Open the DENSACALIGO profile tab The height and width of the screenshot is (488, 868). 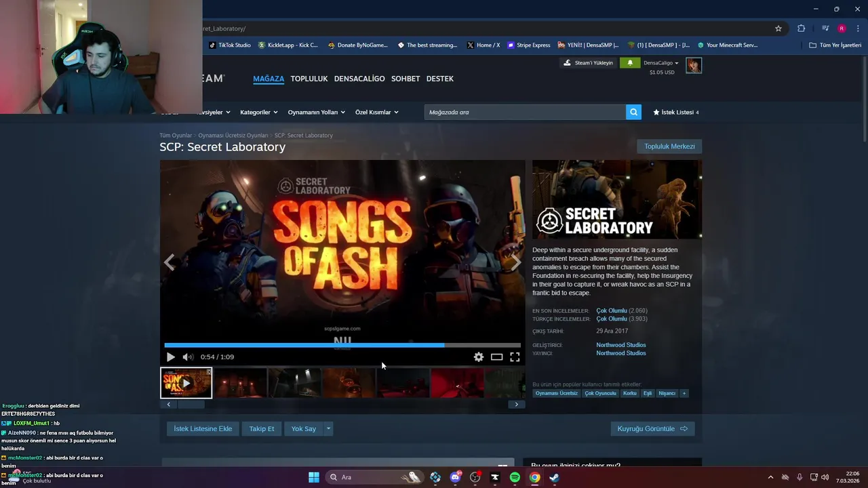click(x=359, y=79)
